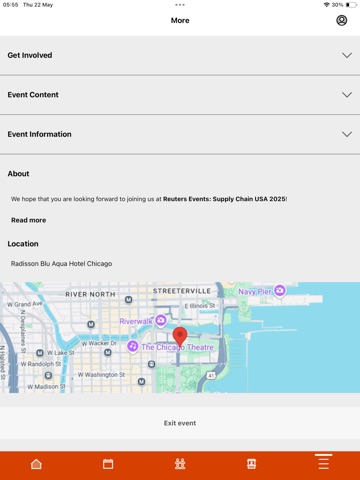Viewport: 360px width, 480px height.
Task: Tap the RIVER NORTH label on map
Action: click(x=90, y=294)
